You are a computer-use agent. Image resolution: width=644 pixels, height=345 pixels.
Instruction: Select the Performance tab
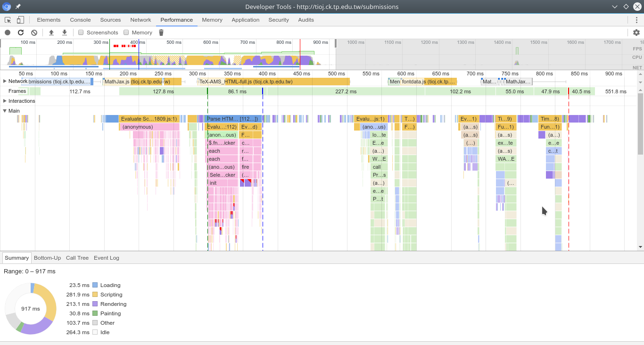click(176, 20)
